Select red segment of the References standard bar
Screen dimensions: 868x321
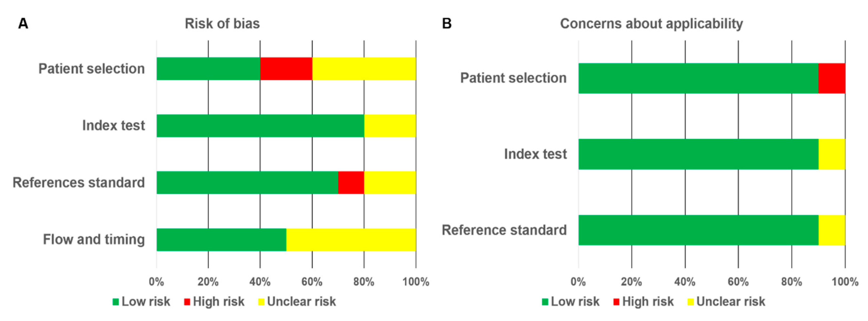click(351, 183)
